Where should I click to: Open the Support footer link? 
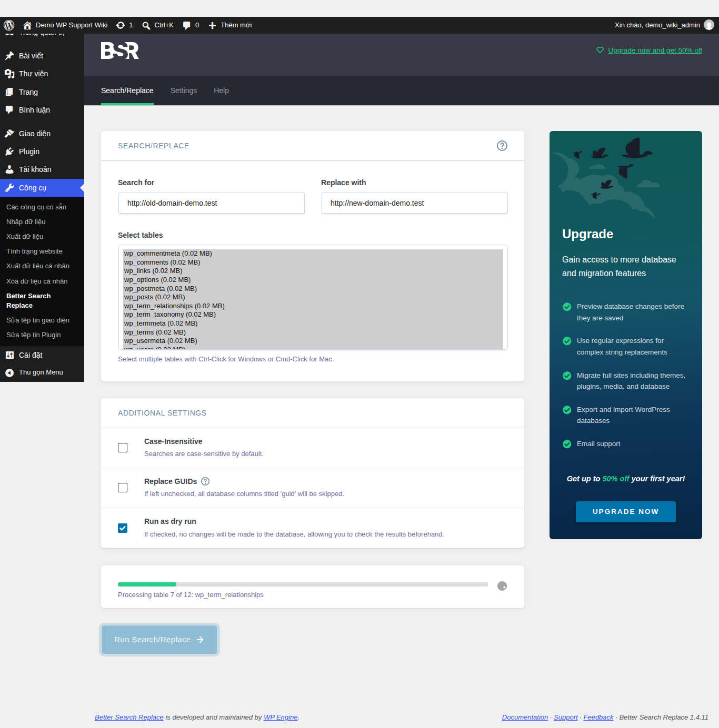point(566,717)
